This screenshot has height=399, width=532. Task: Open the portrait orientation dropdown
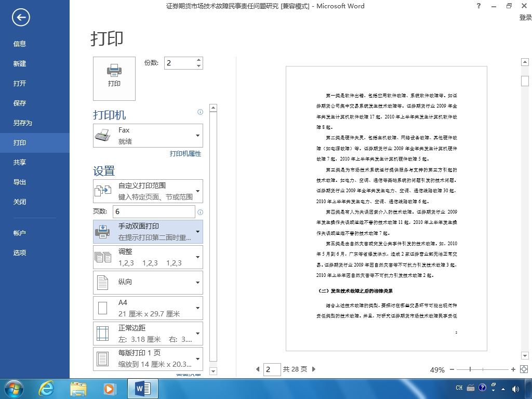(148, 282)
